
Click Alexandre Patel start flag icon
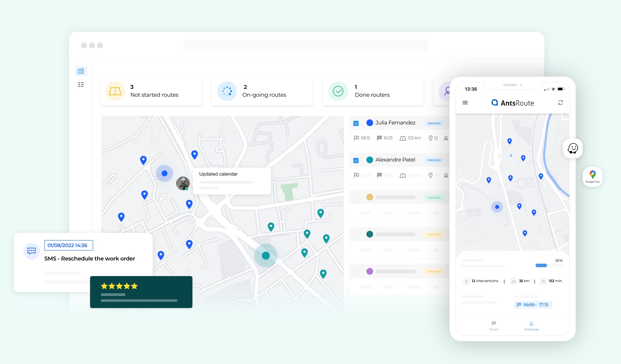pos(356,175)
